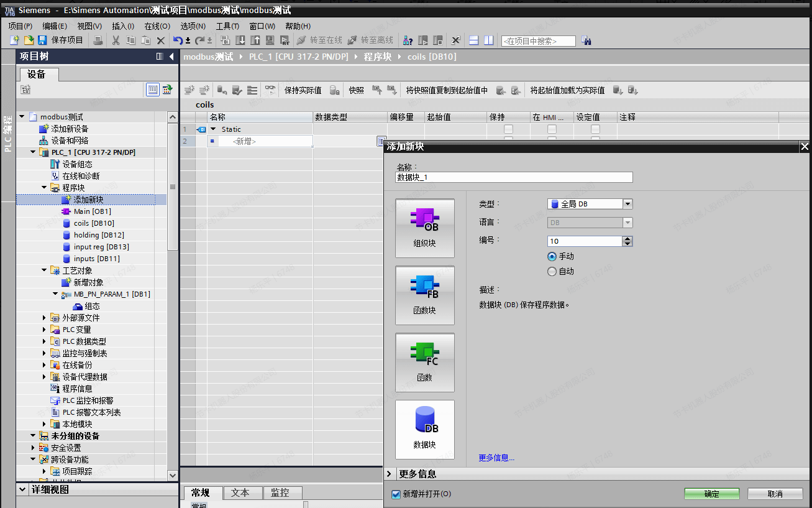The width and height of the screenshot is (812, 508).
Task: Click 转至离线 (Go offline) button
Action: coord(370,40)
